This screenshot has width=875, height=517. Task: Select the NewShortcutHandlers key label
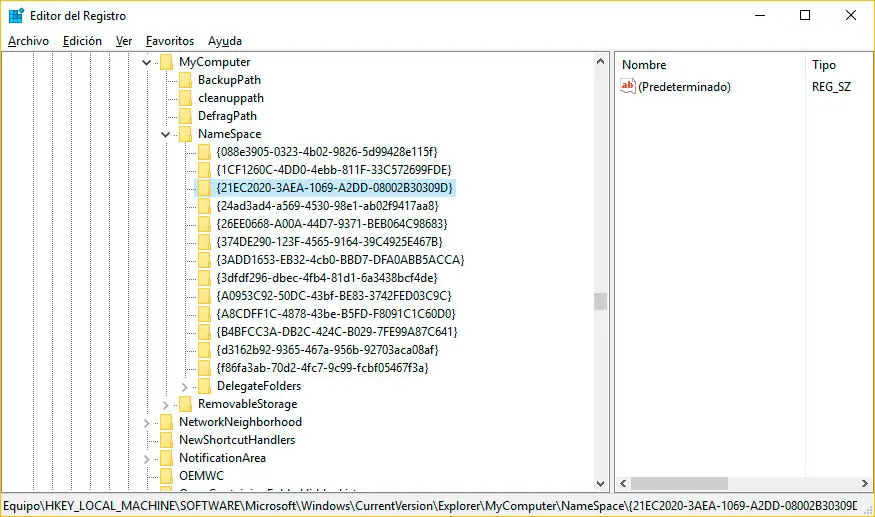(x=237, y=440)
